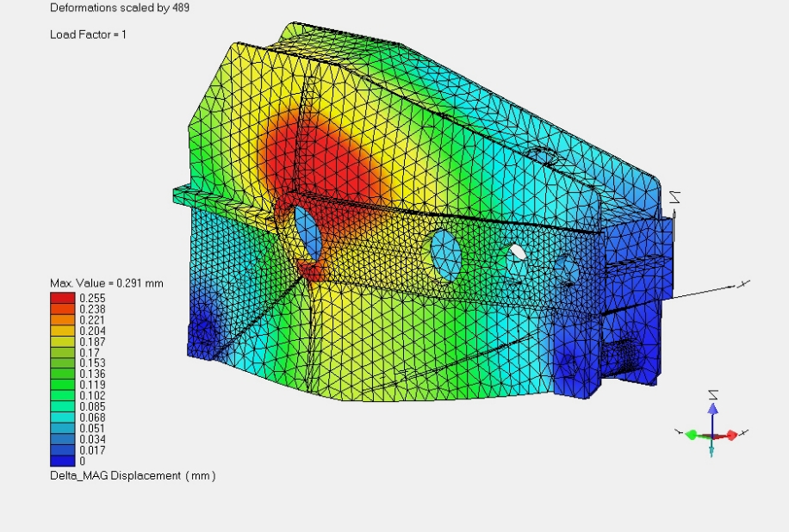The height and width of the screenshot is (532, 789).
Task: Click the model's X-axis label at right
Action: click(746, 283)
